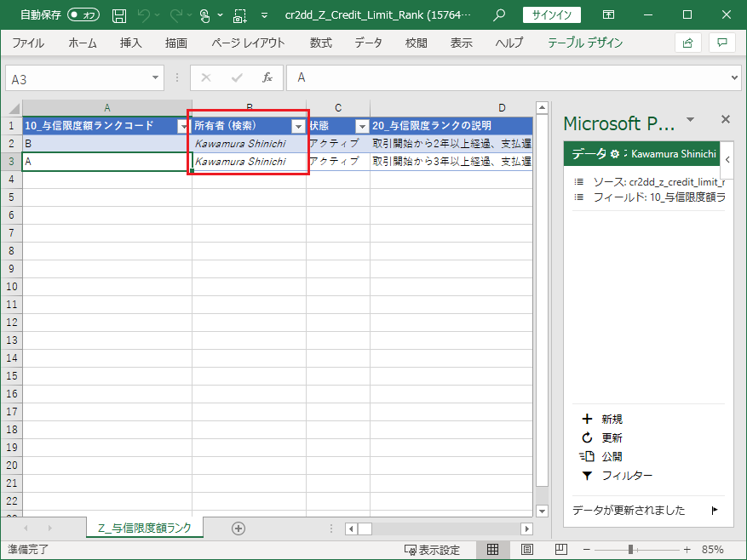
Task: Switch to Page Break Preview icon
Action: pos(561,550)
